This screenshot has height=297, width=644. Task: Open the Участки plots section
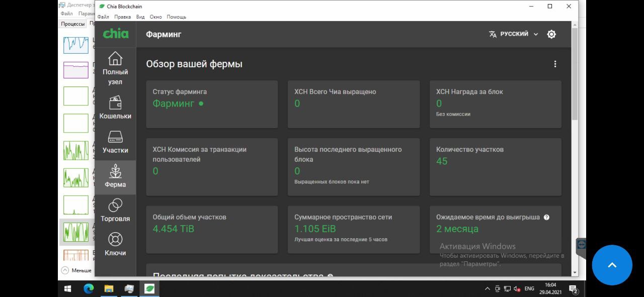pyautogui.click(x=115, y=141)
